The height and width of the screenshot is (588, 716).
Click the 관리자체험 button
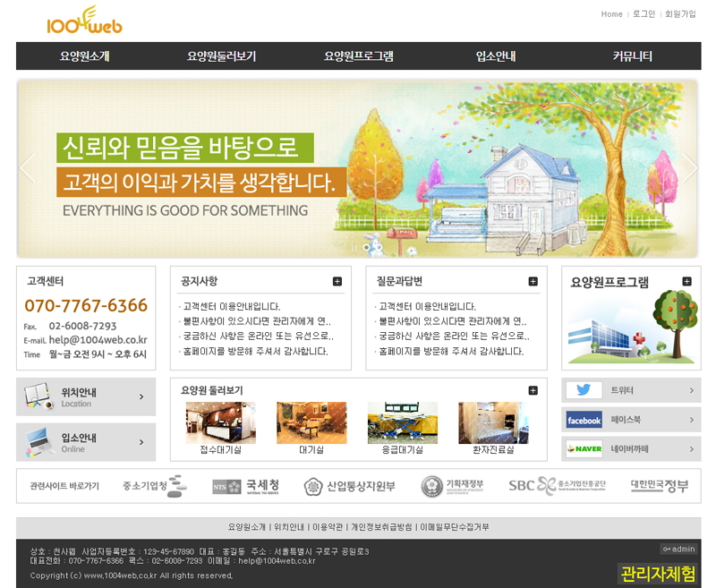tap(658, 574)
